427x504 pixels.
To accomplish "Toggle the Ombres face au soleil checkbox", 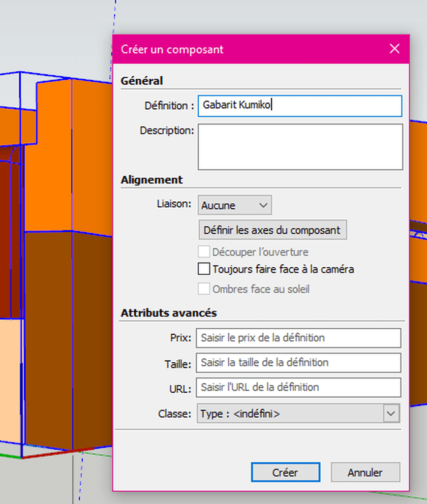I will pos(204,288).
